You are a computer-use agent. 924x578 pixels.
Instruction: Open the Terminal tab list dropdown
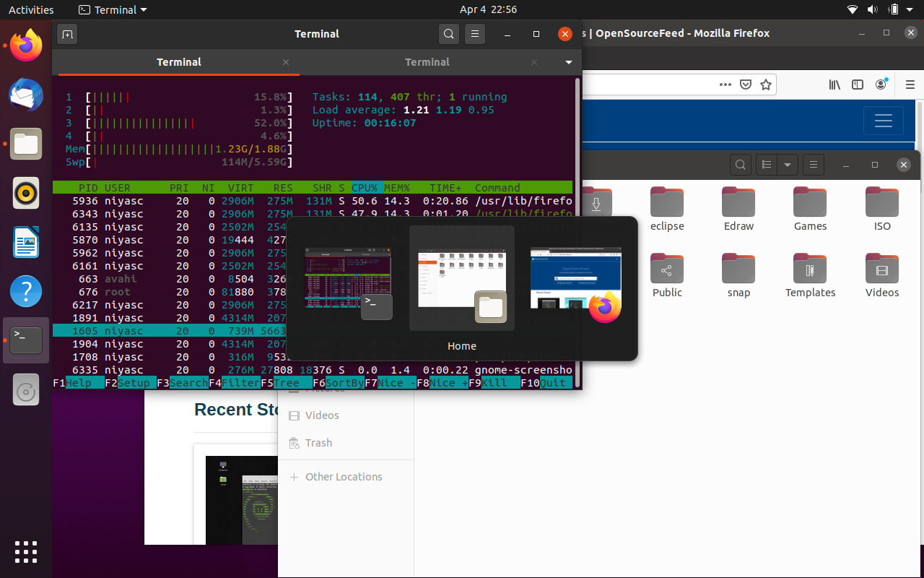coord(569,62)
